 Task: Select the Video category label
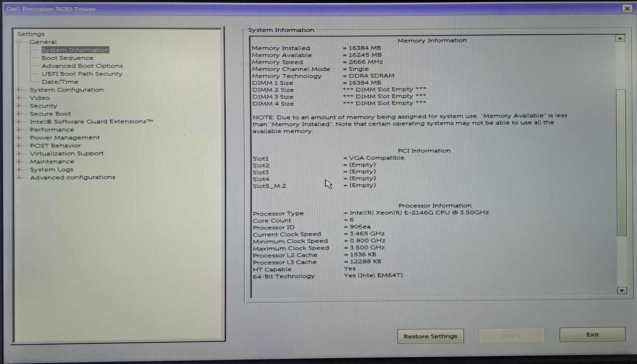[x=40, y=98]
